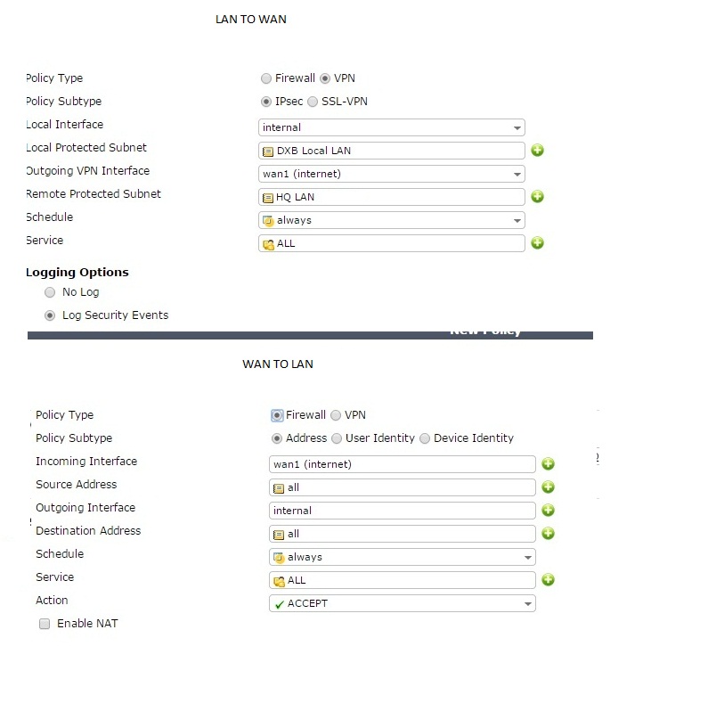Click address icon in HQ LAN field
Image resolution: width=708 pixels, height=728 pixels.
coord(268,198)
